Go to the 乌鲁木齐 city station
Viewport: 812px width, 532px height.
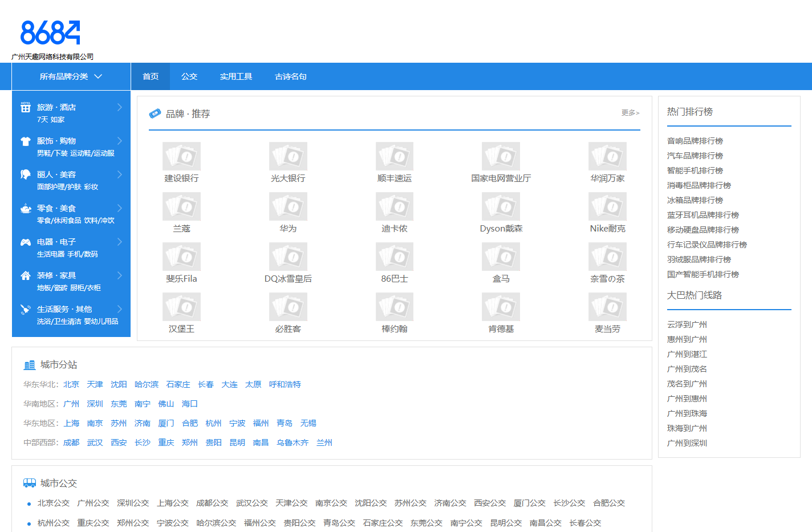(x=293, y=442)
